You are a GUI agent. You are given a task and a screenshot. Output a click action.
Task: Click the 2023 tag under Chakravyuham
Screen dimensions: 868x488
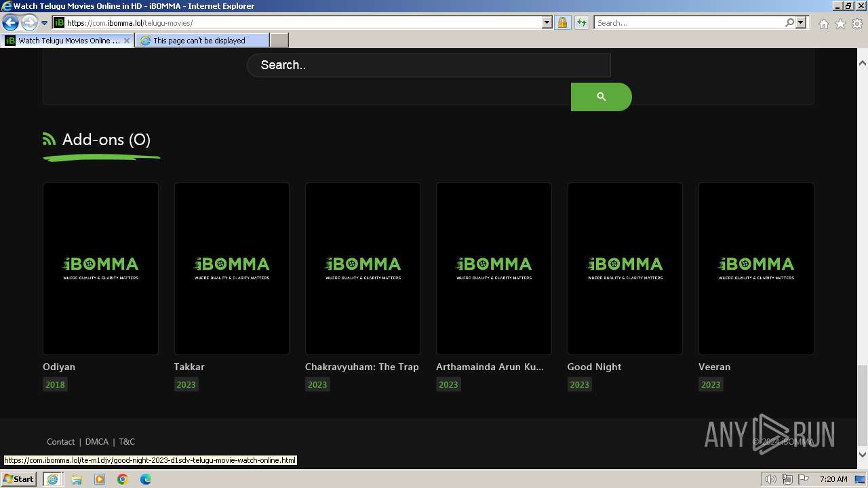click(x=317, y=384)
